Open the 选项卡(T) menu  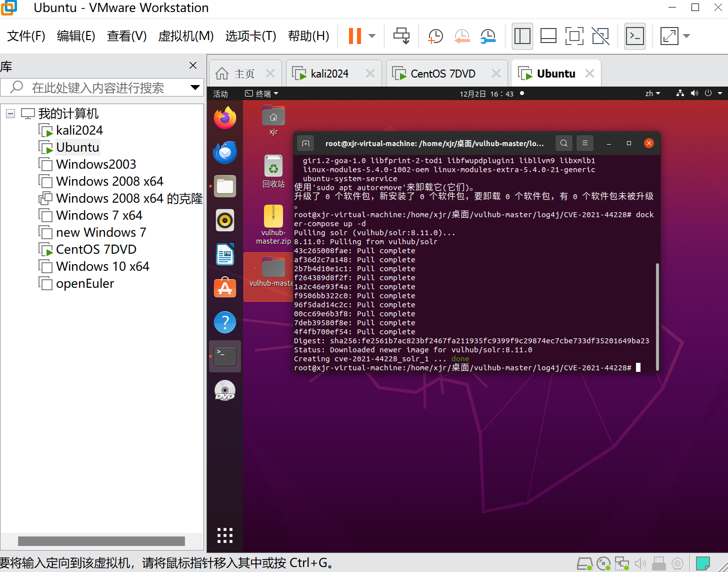251,36
